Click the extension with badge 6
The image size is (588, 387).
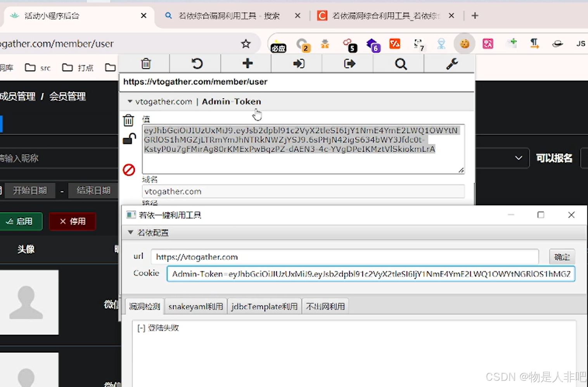click(373, 45)
